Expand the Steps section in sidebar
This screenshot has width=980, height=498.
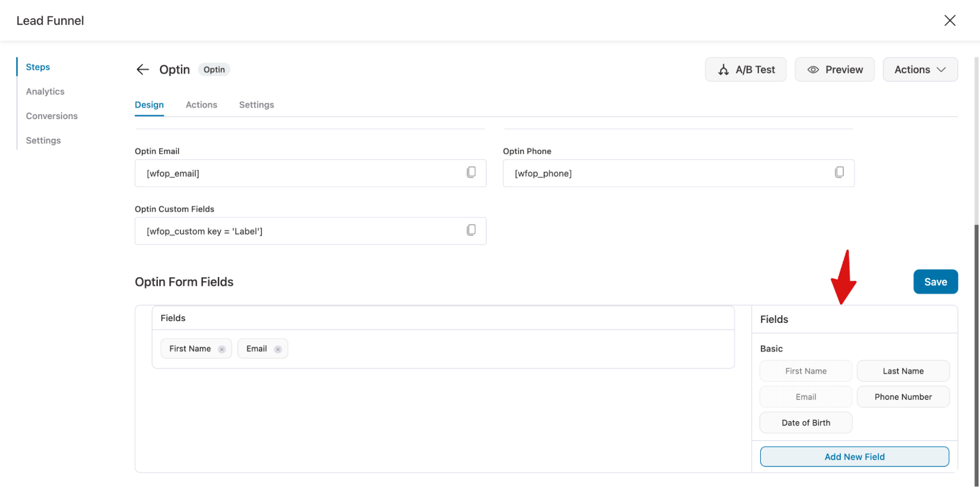click(x=38, y=67)
